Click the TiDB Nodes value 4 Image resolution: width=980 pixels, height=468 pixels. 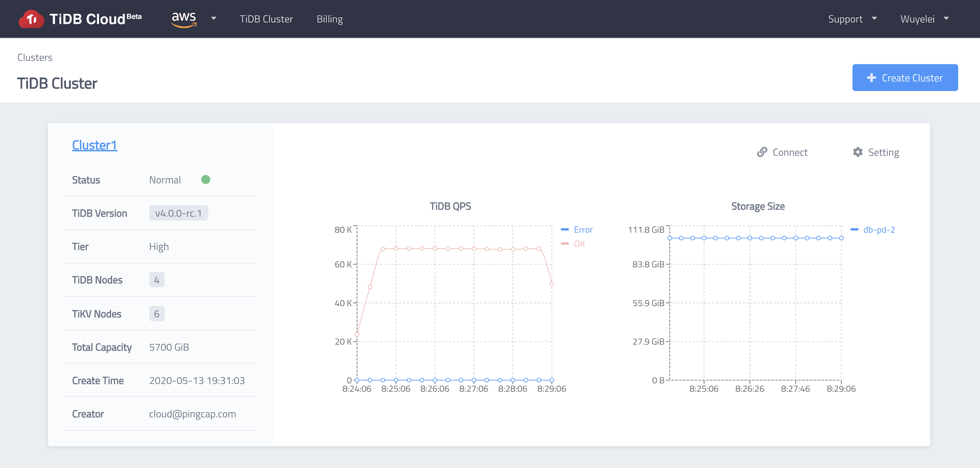click(157, 280)
